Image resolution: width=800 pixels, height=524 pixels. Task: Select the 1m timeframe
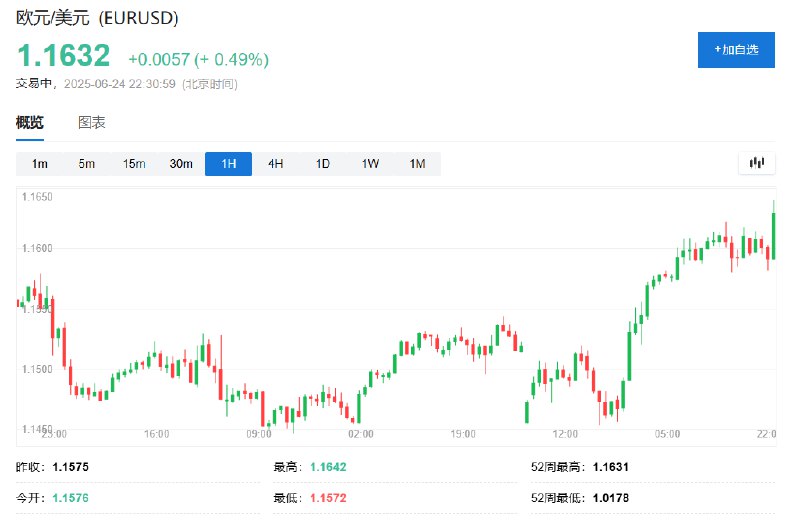(39, 164)
